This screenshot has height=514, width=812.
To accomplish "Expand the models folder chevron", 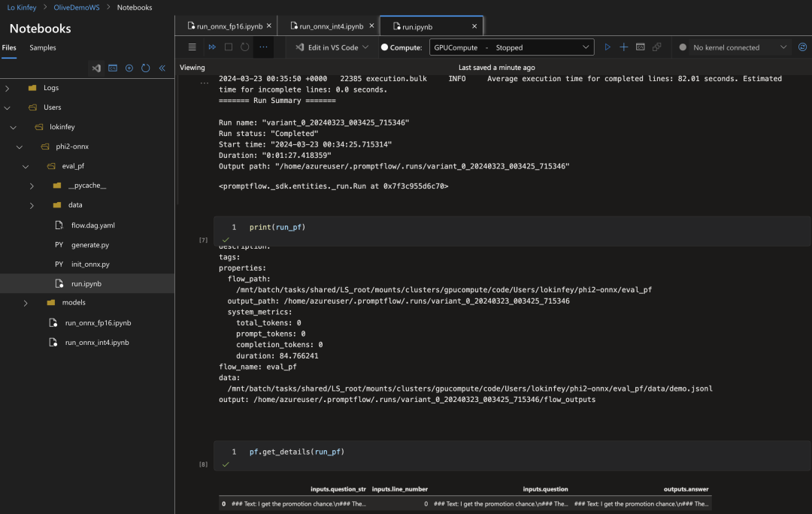I will (x=26, y=303).
